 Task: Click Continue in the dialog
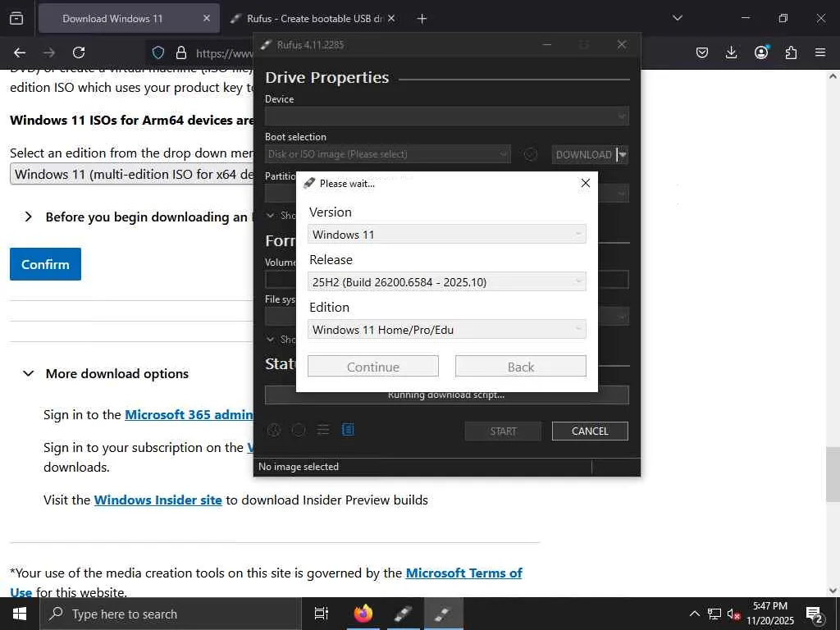pyautogui.click(x=373, y=367)
